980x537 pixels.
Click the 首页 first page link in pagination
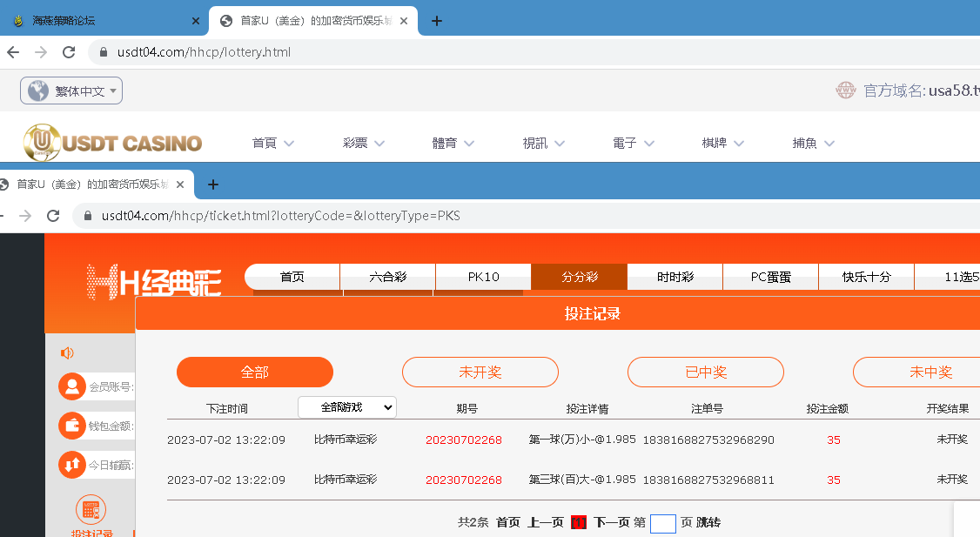tap(507, 522)
